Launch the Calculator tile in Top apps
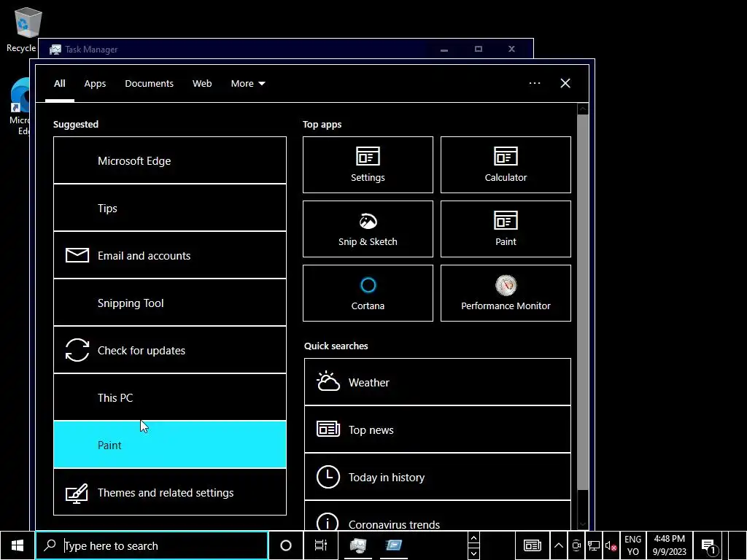The image size is (747, 560). coord(506,165)
